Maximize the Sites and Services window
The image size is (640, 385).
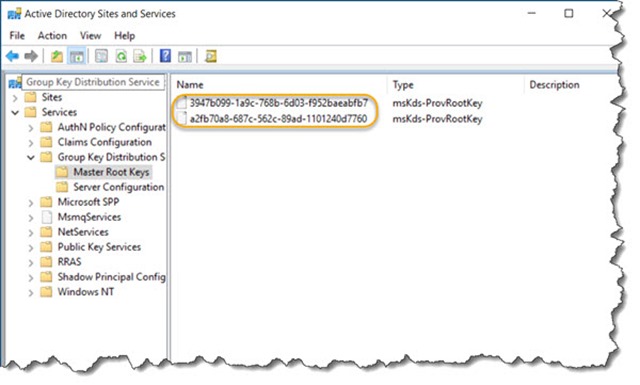(x=569, y=13)
